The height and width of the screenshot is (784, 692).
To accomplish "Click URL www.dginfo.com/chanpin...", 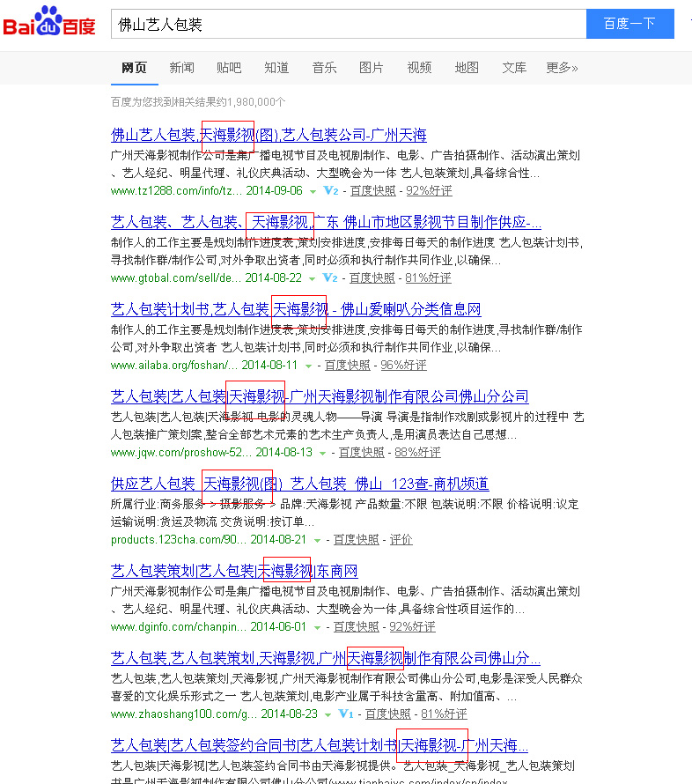I will click(179, 626).
